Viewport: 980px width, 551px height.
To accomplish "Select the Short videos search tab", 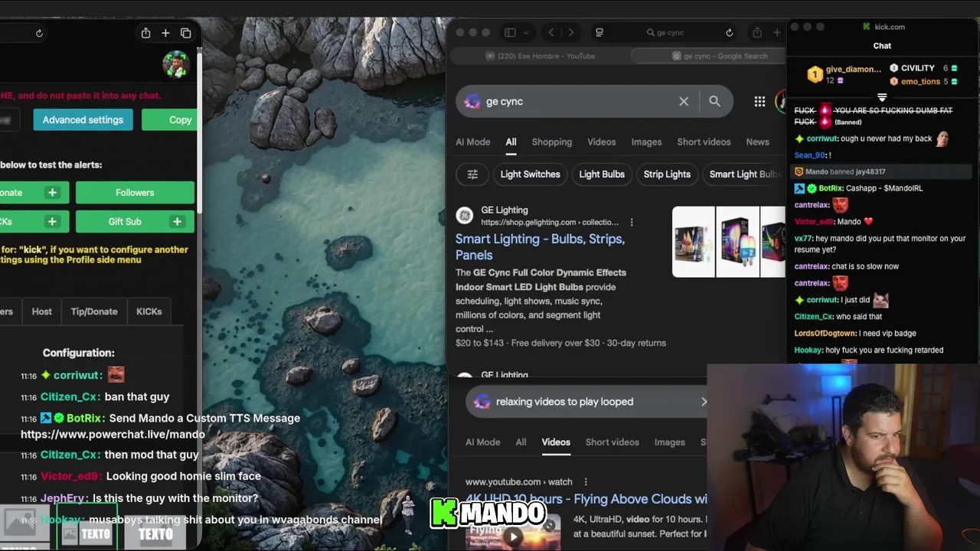I will pos(704,142).
